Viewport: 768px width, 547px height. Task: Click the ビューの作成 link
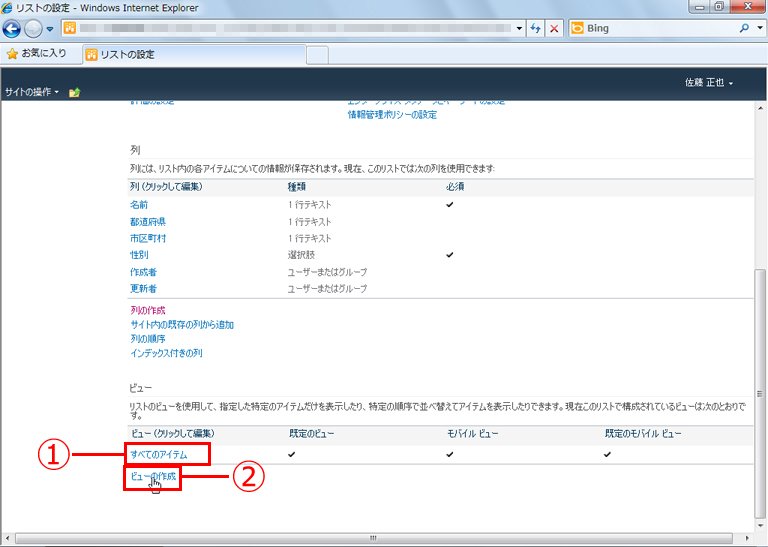click(x=153, y=476)
